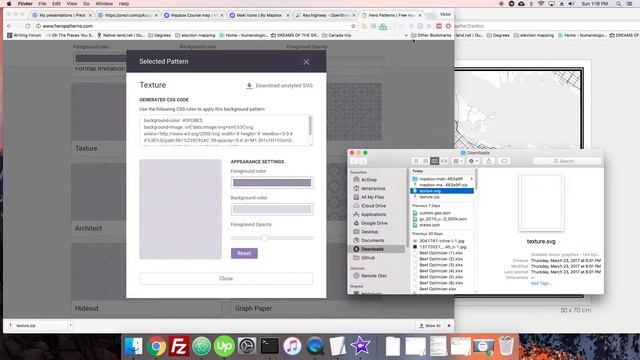Open the Help menu

pyautogui.click(x=124, y=4)
